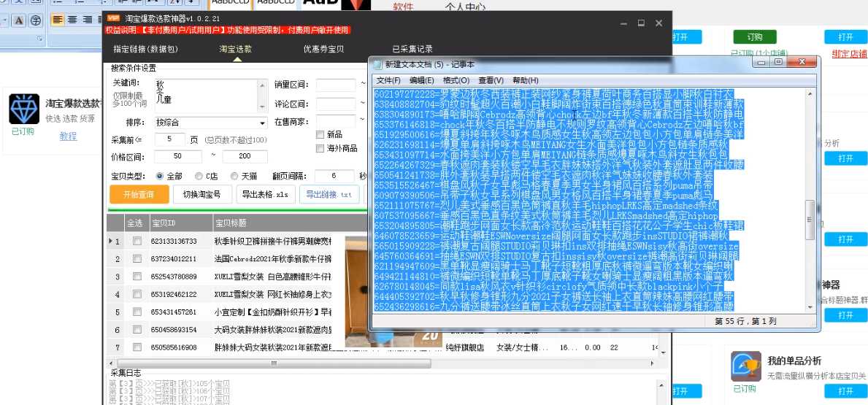Open the 绑定店铺 link

point(850,54)
